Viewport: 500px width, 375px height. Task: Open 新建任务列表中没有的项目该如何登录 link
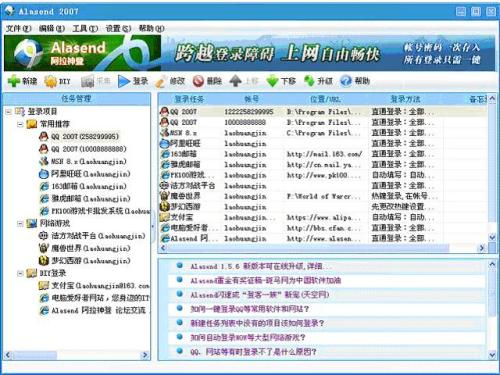(x=257, y=323)
